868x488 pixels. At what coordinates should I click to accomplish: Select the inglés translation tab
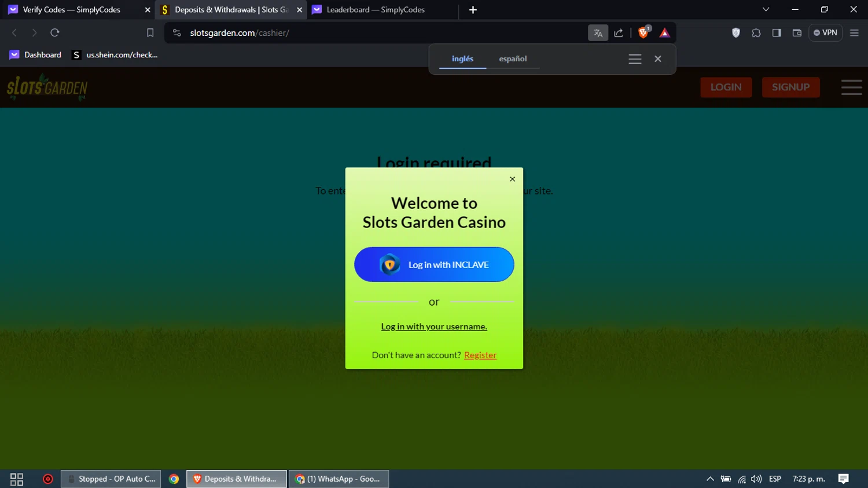462,59
